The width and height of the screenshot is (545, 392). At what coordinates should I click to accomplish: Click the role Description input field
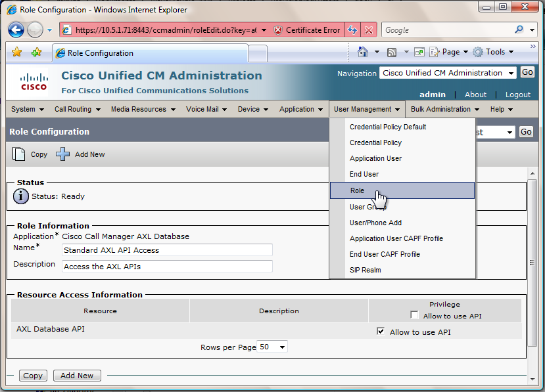(x=167, y=267)
